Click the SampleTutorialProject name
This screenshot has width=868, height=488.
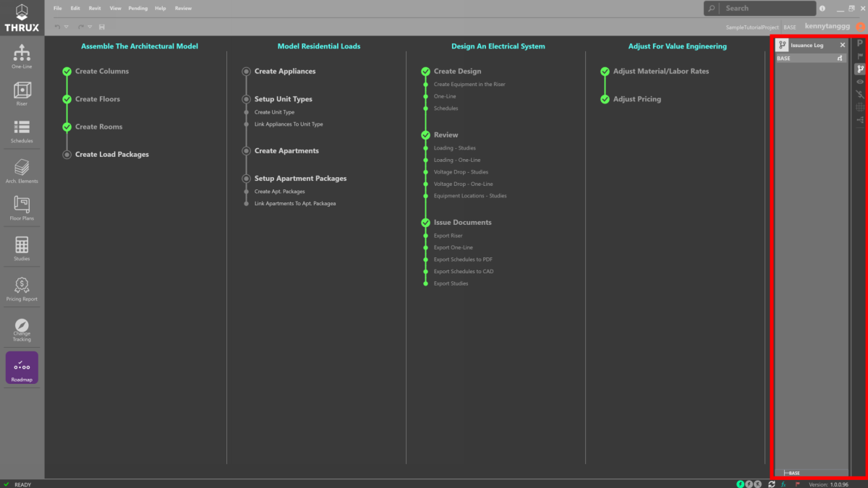(752, 27)
